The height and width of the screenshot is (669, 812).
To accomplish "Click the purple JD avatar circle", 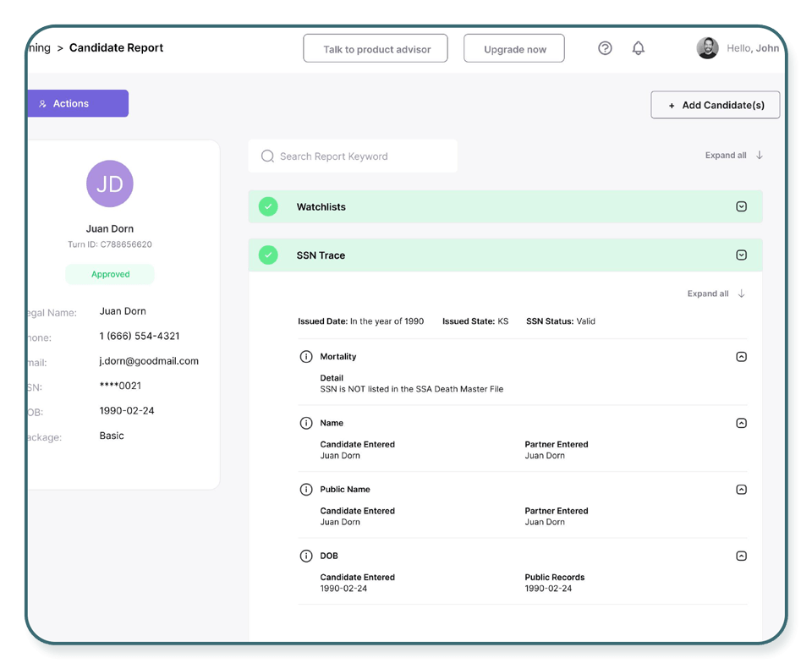I will point(110,184).
